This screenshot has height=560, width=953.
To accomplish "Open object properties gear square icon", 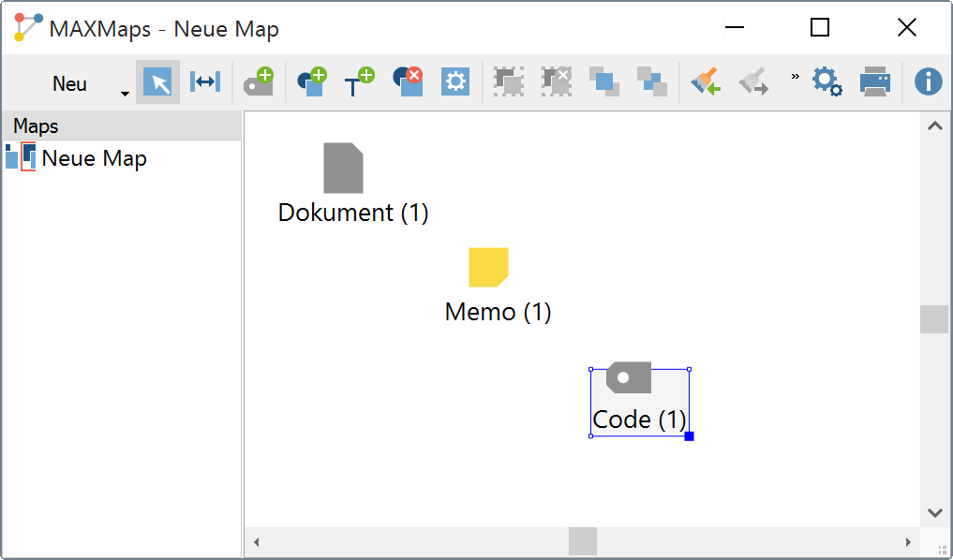I will (455, 82).
